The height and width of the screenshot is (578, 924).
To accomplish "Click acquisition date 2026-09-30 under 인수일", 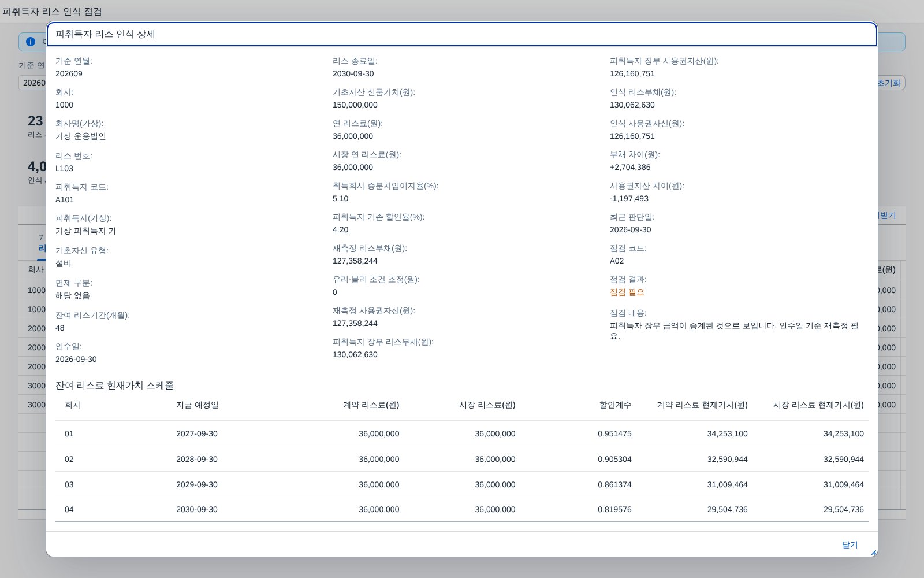I will pos(76,359).
